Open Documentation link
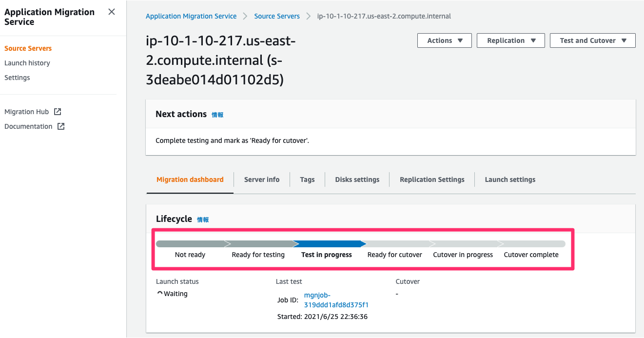The height and width of the screenshot is (338, 644). point(28,126)
